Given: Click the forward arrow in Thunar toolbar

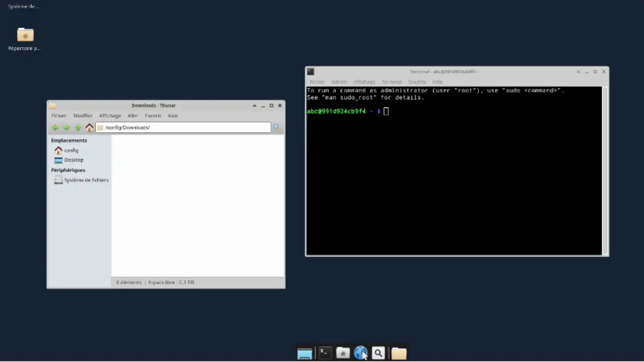Looking at the screenshot, I should pyautogui.click(x=66, y=128).
